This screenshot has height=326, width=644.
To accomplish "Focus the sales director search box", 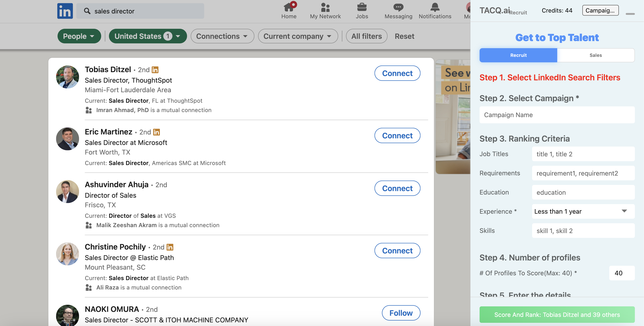I will coord(140,11).
